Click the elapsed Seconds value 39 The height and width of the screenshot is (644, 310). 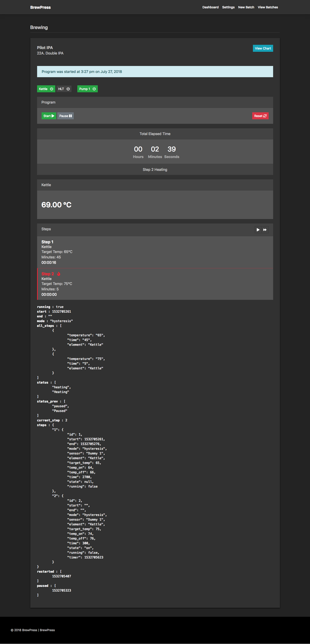(x=172, y=149)
